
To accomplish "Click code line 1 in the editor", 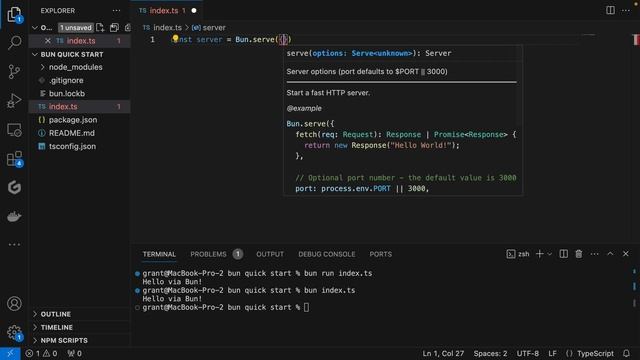I will [231, 40].
